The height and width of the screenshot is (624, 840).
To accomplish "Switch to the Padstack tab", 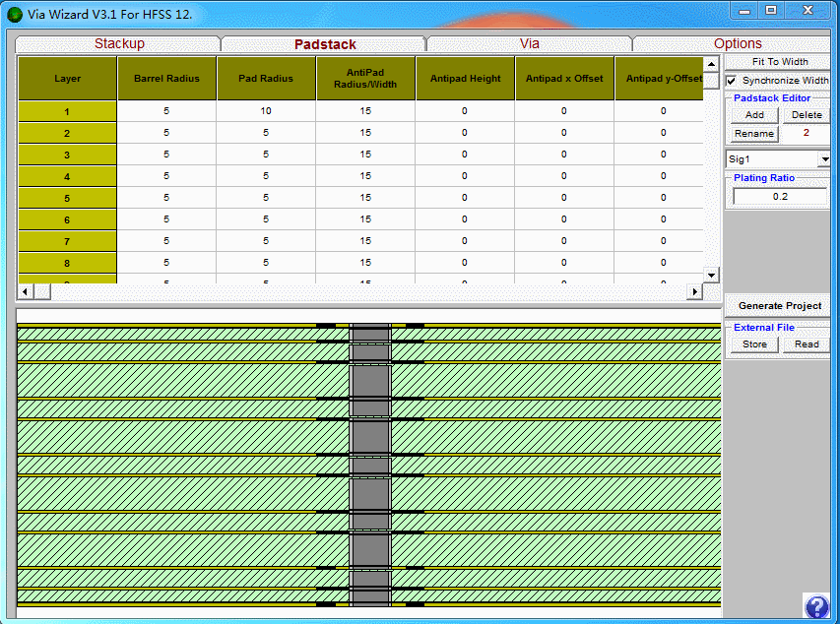I will [325, 44].
